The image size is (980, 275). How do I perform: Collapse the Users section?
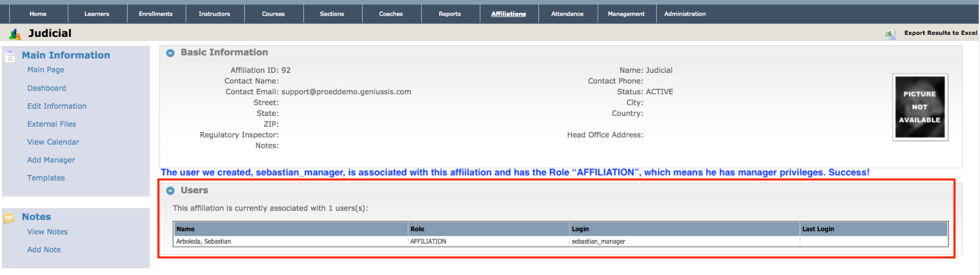coord(170,191)
